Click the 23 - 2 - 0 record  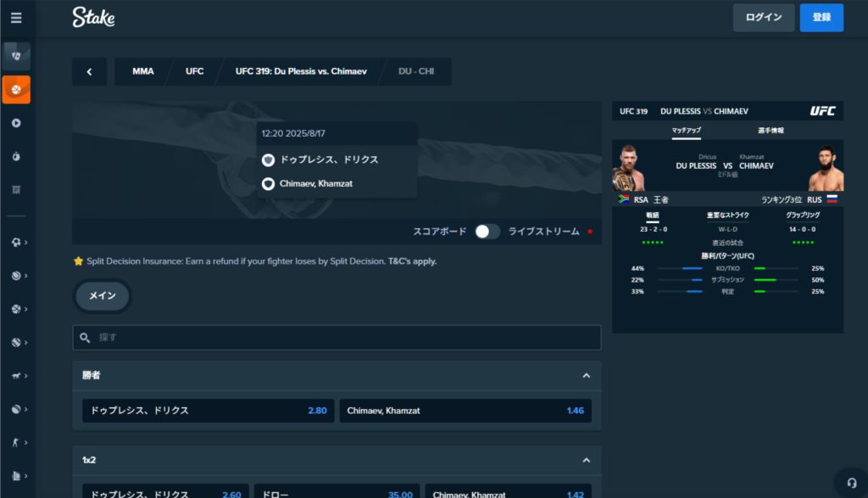click(654, 229)
